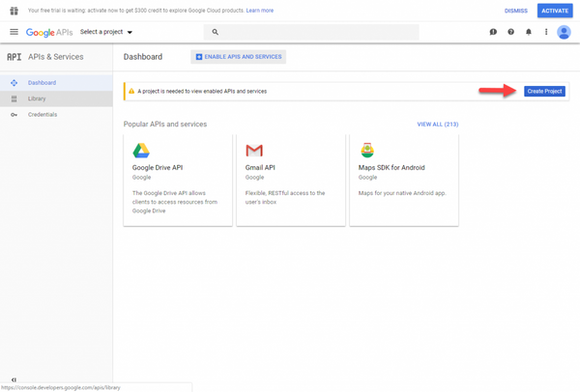Open the three-dot settings menu
Screen dimensions: 580x392
(x=545, y=32)
